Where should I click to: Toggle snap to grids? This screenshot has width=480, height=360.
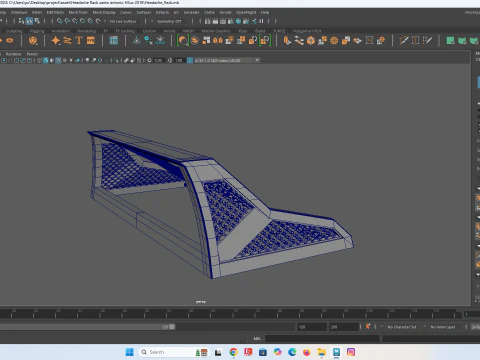click(x=59, y=21)
